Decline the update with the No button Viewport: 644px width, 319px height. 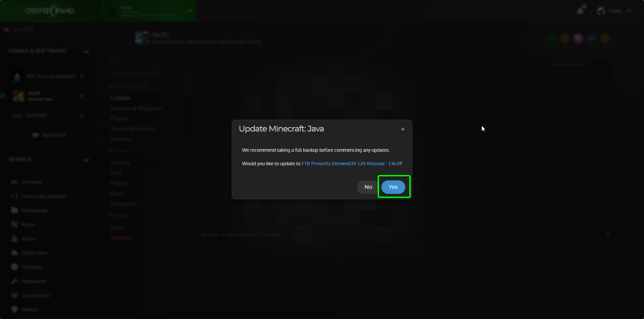click(x=368, y=187)
